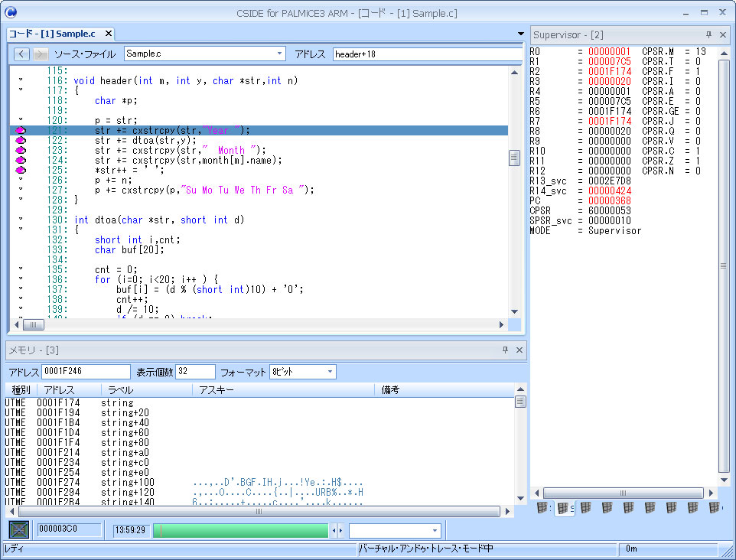This screenshot has width=736, height=560.
Task: Toggle breakpoint on line 122
Action: click(21, 140)
